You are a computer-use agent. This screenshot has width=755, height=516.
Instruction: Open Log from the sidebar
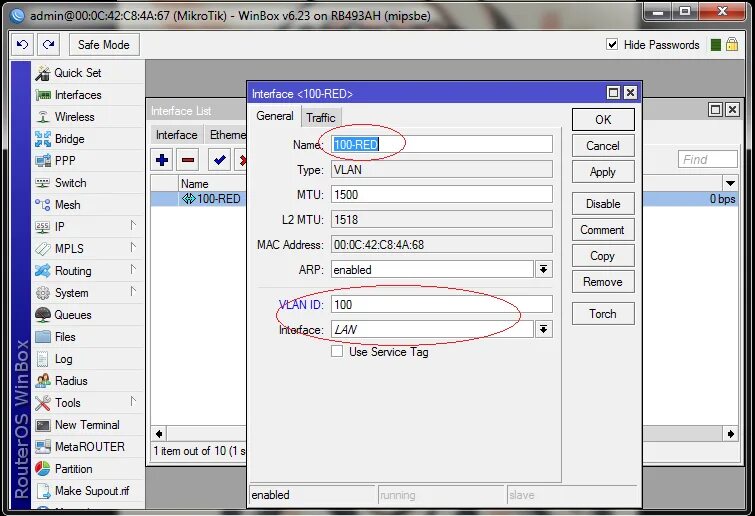[89, 359]
